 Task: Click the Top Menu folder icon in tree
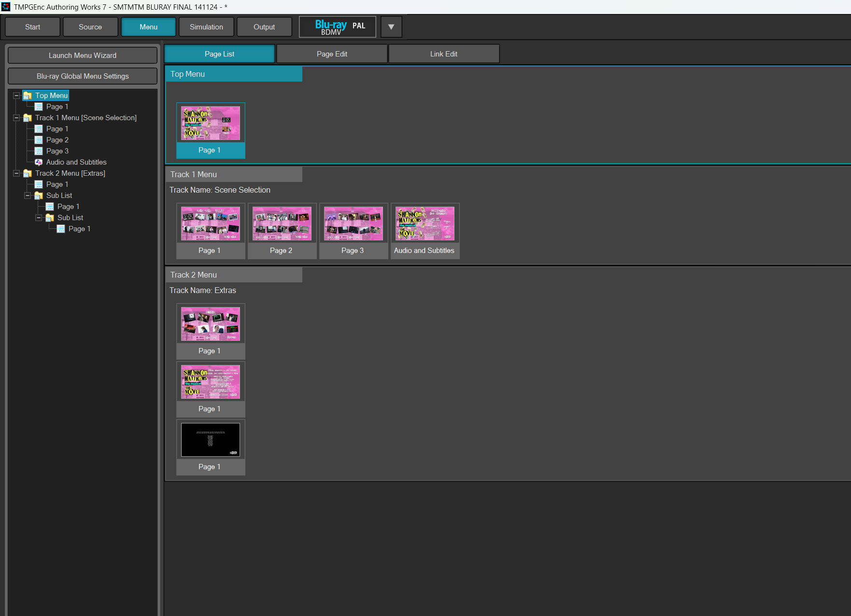click(28, 96)
